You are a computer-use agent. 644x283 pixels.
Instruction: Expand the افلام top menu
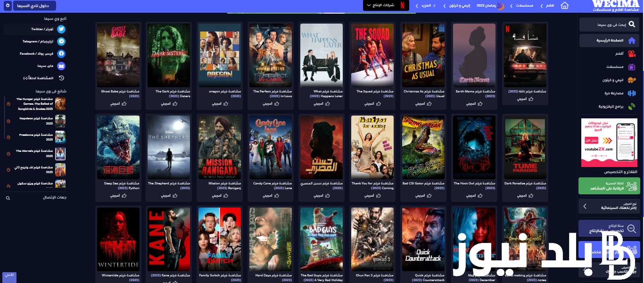[547, 6]
